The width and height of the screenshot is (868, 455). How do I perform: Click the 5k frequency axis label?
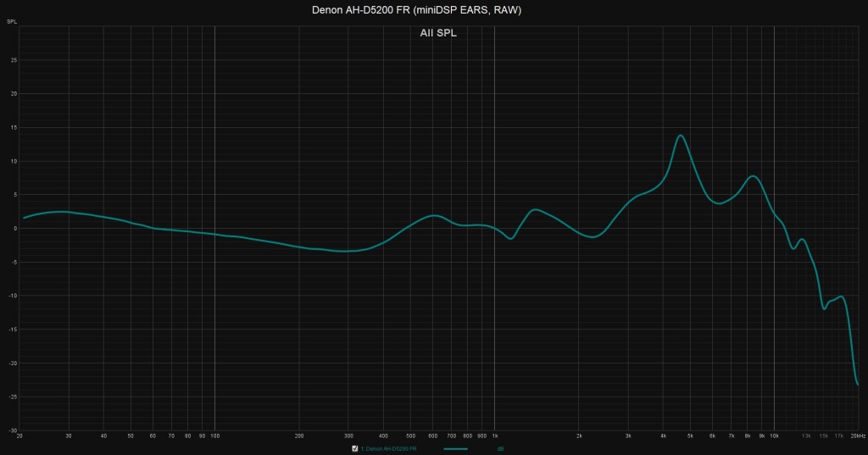pos(690,436)
